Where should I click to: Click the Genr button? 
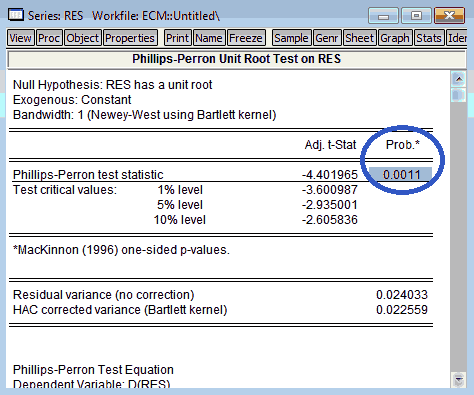pos(327,38)
